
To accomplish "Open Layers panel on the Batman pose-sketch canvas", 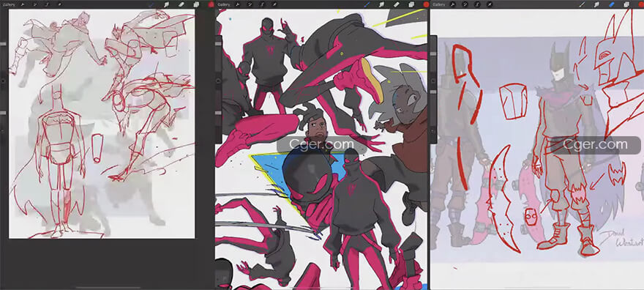I will (196, 4).
